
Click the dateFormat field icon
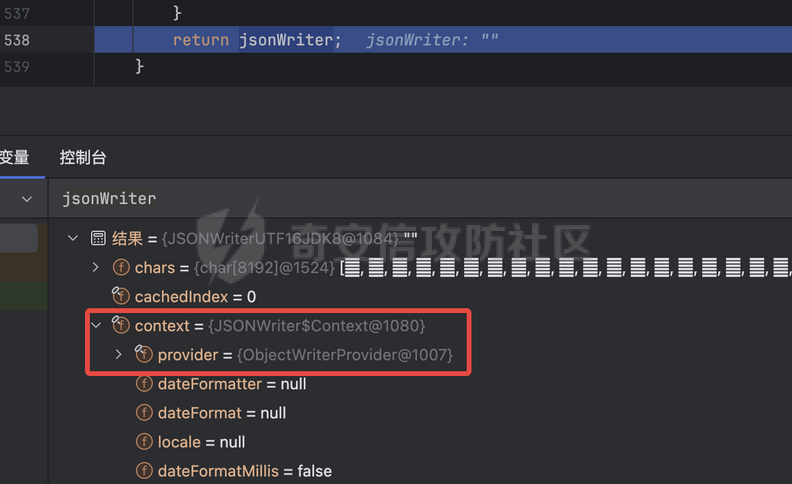[144, 413]
